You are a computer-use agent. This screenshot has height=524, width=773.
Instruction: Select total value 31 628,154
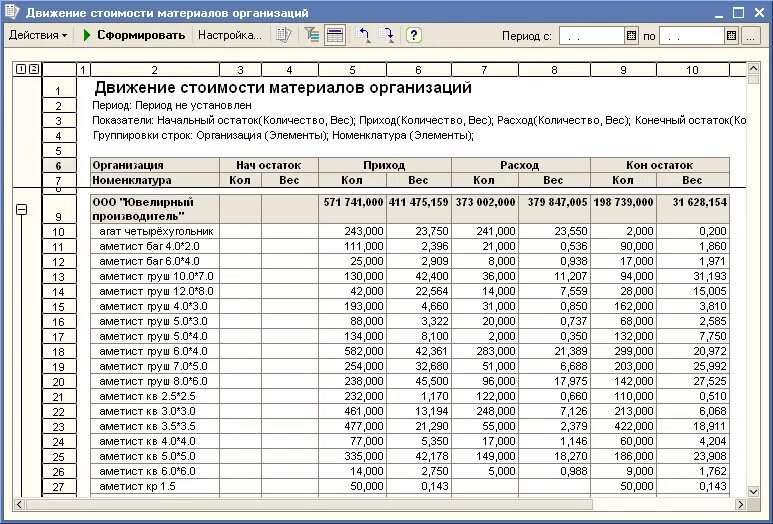(693, 209)
